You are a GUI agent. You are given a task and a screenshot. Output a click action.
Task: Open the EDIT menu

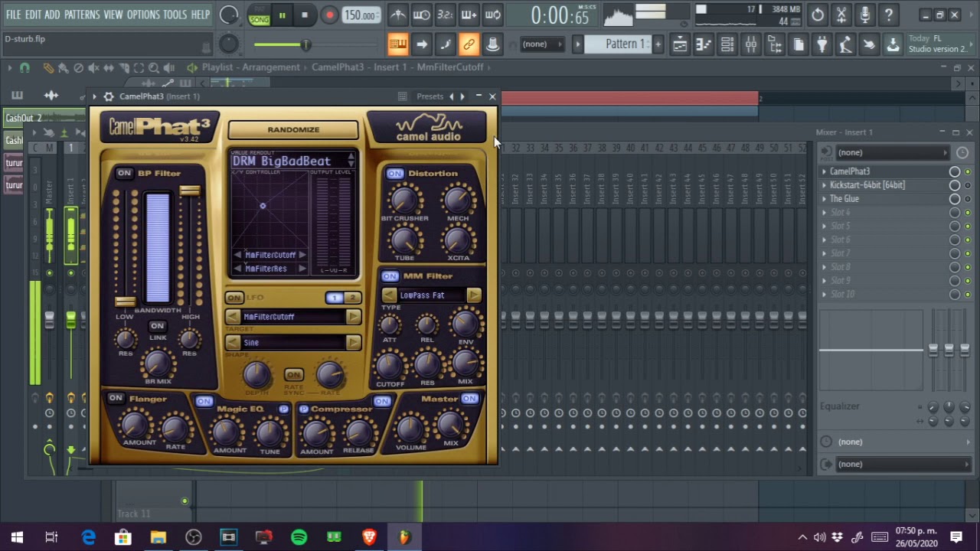pyautogui.click(x=33, y=15)
